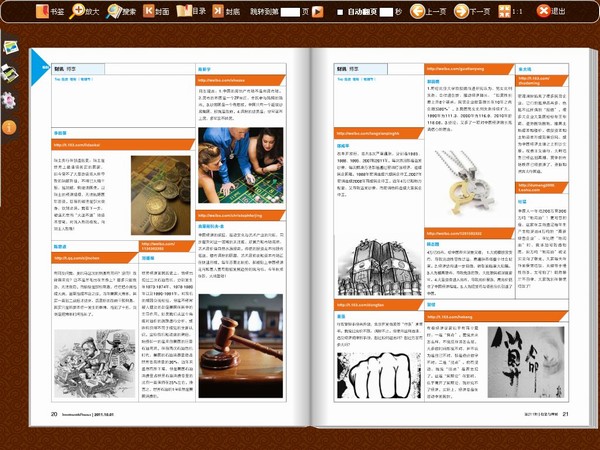Click the 1:1 actual size icon

(x=504, y=11)
